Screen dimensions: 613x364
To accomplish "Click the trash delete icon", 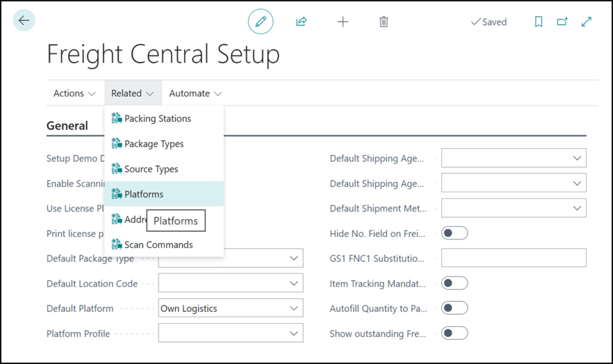I will [384, 22].
